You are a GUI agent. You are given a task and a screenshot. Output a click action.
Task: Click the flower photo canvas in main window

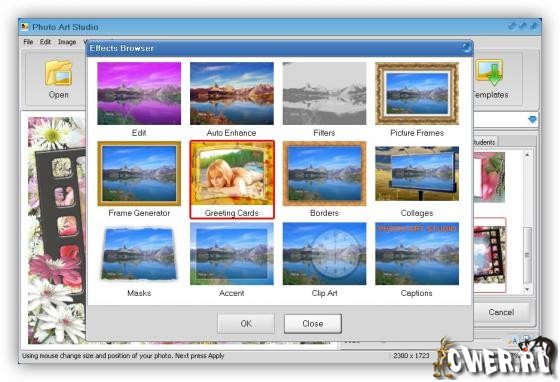click(x=57, y=230)
